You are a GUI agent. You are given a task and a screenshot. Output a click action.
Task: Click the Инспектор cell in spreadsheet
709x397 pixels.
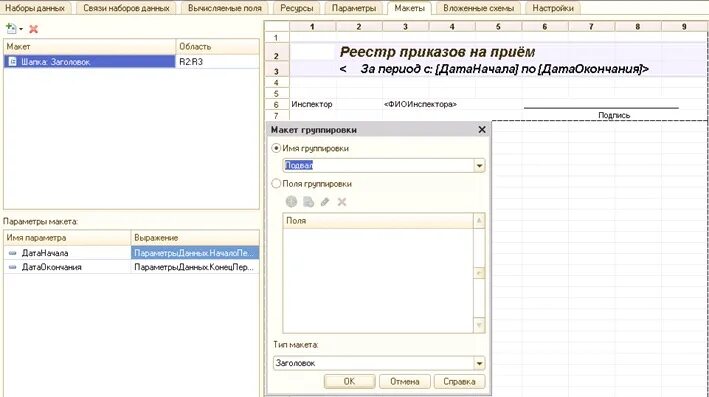point(312,104)
